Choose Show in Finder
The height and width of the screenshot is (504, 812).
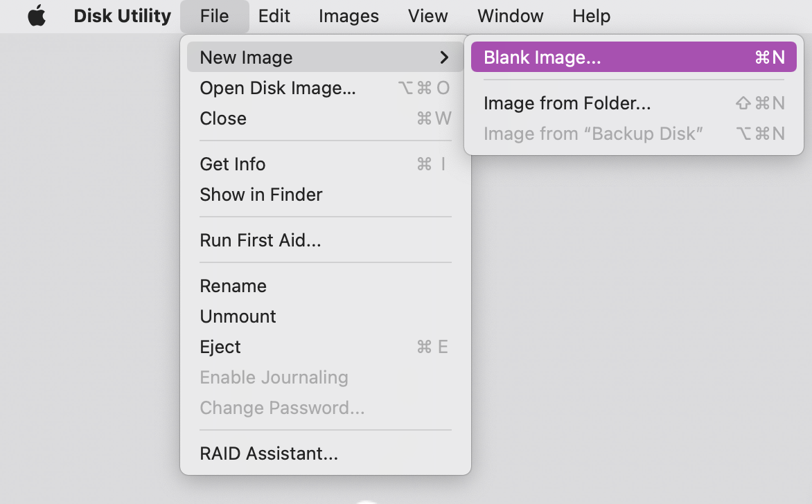tap(325, 195)
